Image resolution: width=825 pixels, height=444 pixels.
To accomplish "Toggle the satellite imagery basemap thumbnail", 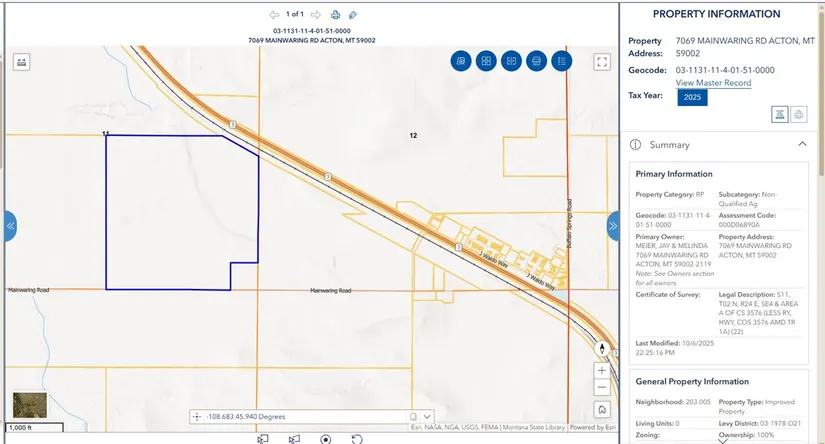I will (x=29, y=406).
